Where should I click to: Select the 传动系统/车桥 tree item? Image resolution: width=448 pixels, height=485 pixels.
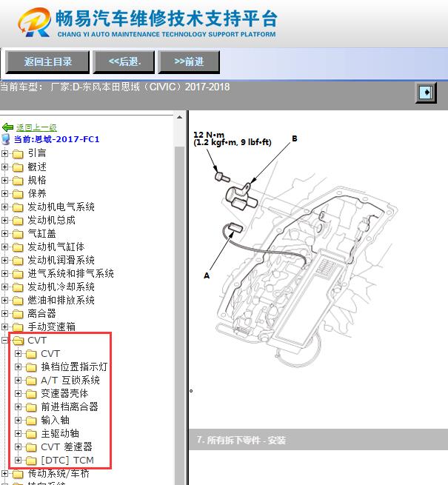click(x=58, y=473)
